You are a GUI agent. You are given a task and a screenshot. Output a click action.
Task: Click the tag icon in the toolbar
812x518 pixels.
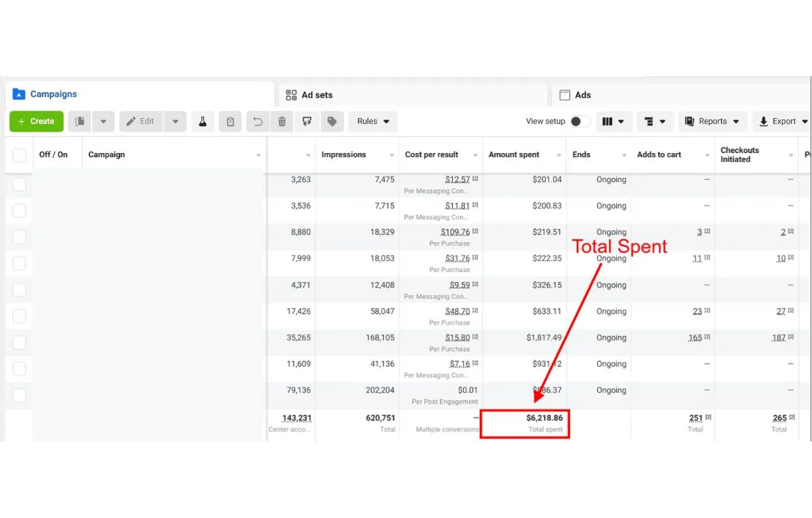(332, 121)
